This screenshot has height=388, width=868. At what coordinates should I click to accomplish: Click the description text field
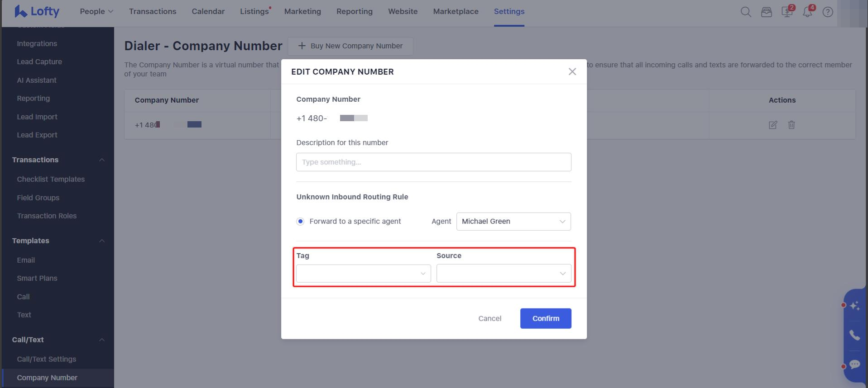pos(433,162)
